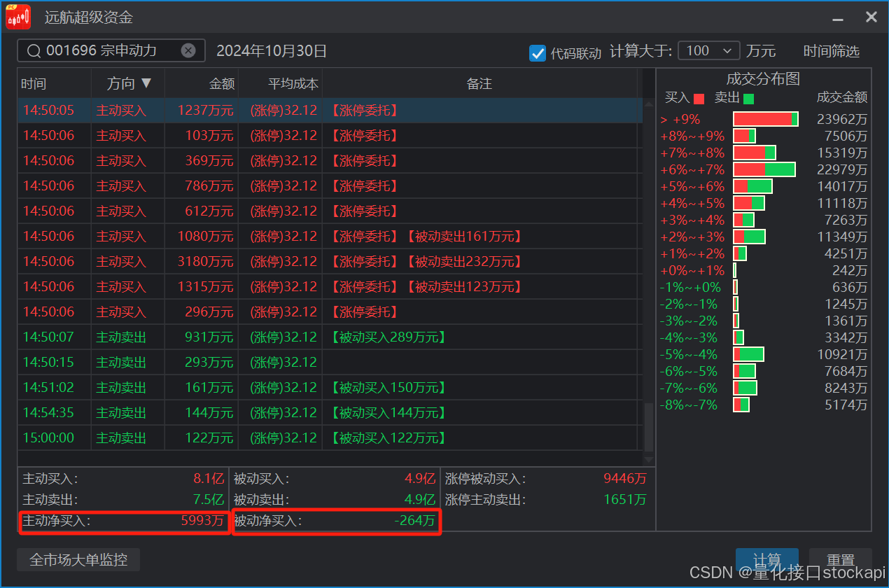Click the green 卖出 legend square
The image size is (889, 588).
point(748,99)
